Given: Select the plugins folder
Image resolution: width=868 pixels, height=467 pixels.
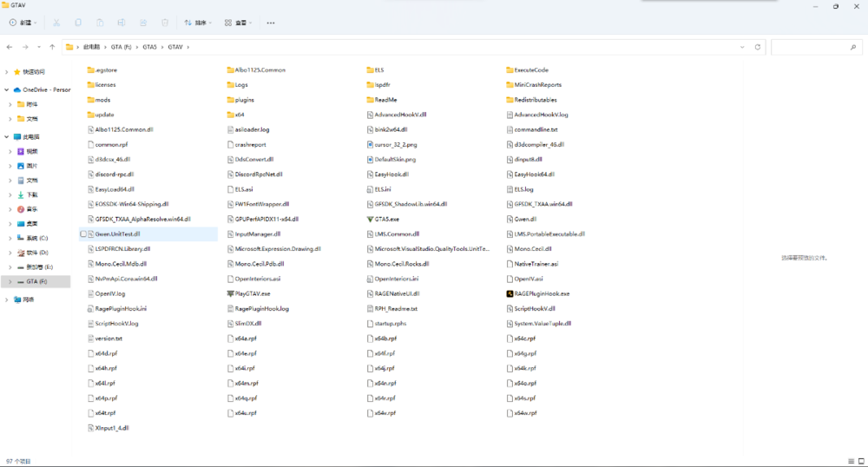Looking at the screenshot, I should tap(240, 100).
